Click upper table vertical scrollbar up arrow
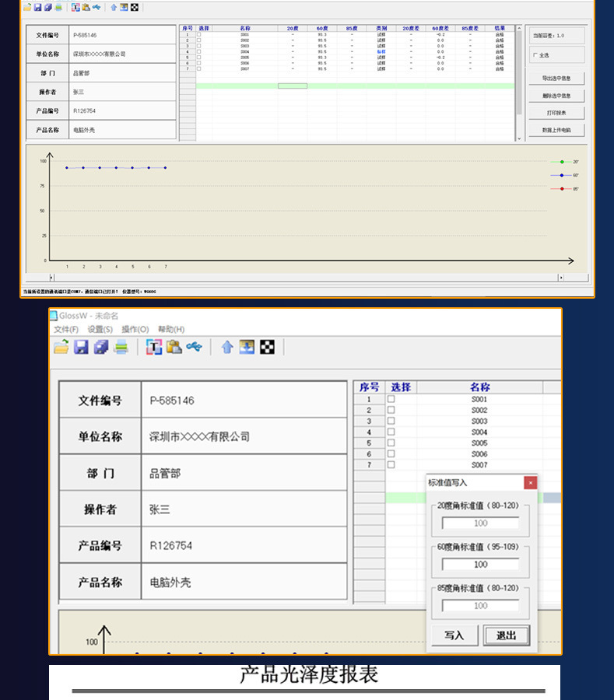Screen dimensions: 614x700 point(519,28)
